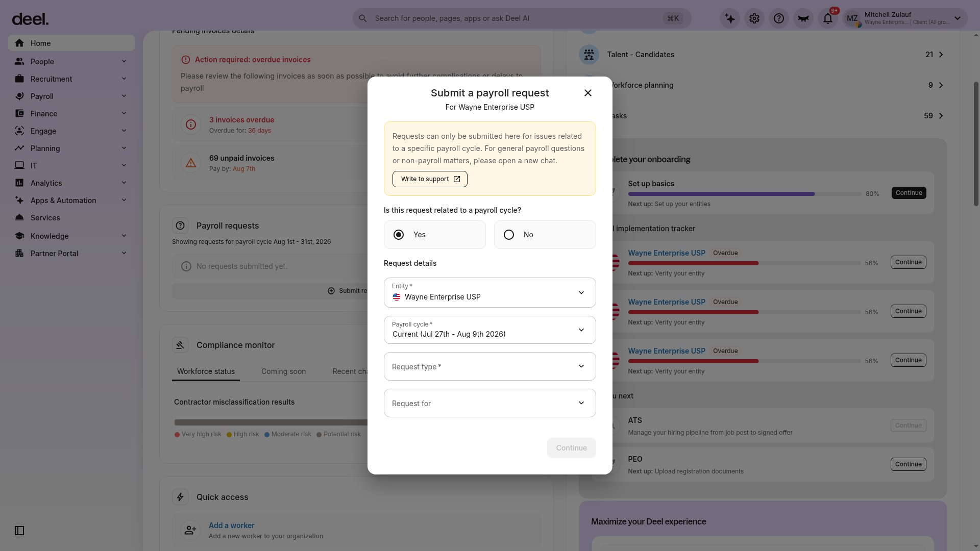The height and width of the screenshot is (551, 980).
Task: Select Yes for payroll cycle related
Action: pos(435,235)
